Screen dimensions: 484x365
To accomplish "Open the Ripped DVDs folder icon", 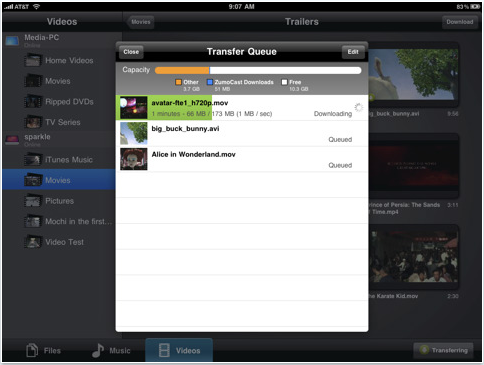I will coord(33,102).
